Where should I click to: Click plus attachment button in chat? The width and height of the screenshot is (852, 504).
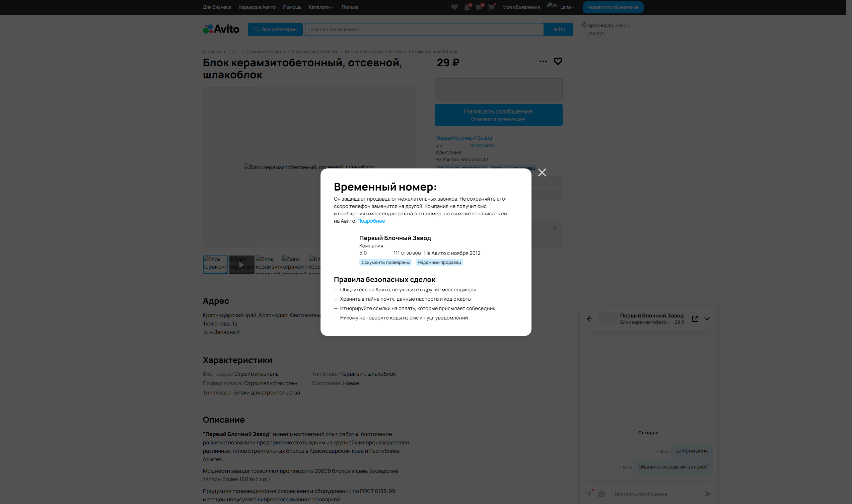pyautogui.click(x=589, y=494)
